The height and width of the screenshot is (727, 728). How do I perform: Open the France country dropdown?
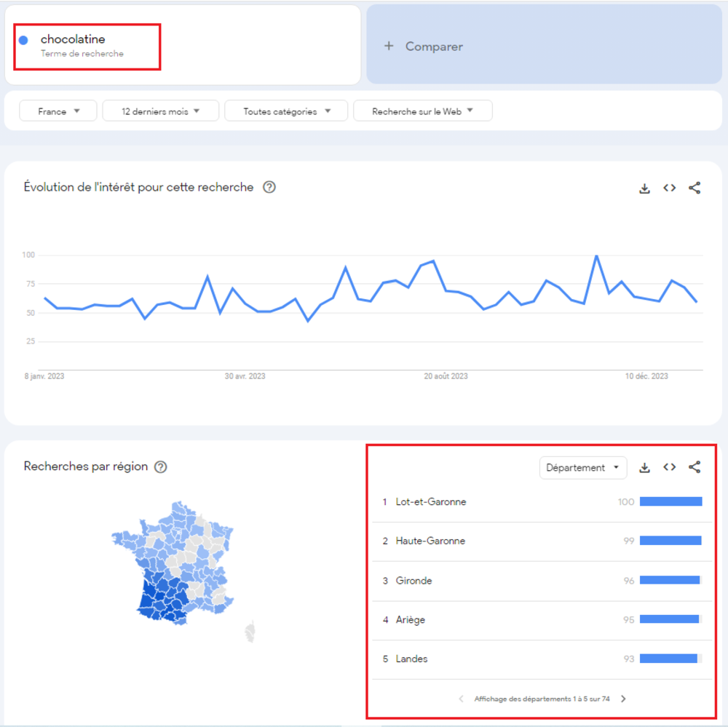[58, 111]
